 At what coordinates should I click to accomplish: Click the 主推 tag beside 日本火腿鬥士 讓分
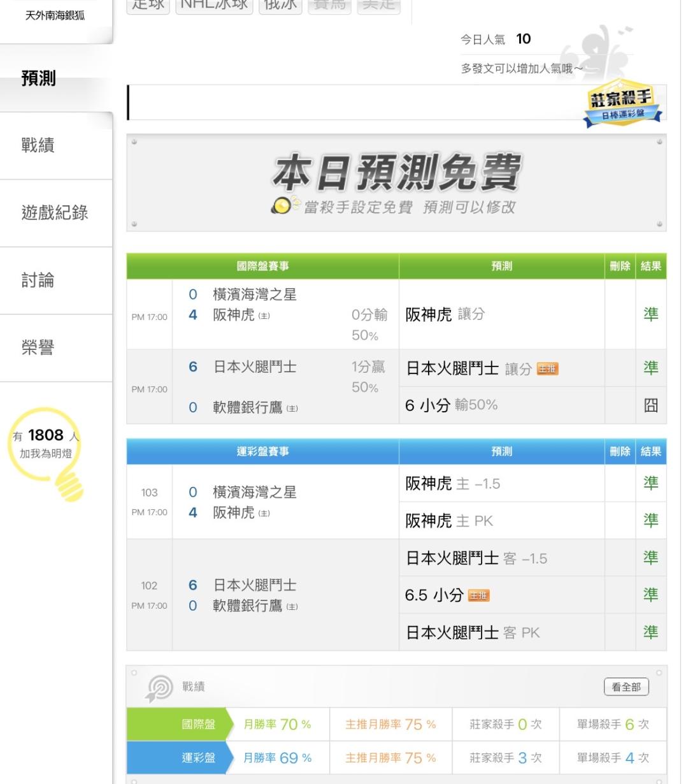[x=547, y=369]
